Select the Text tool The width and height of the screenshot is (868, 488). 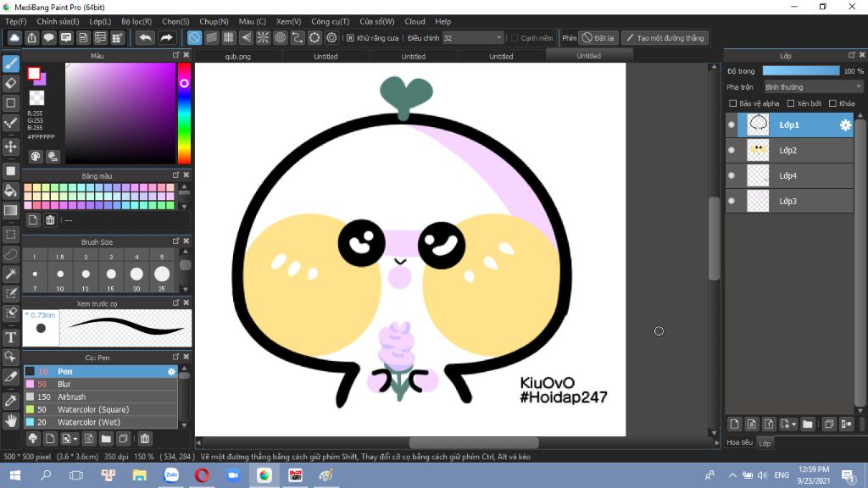pos(10,337)
